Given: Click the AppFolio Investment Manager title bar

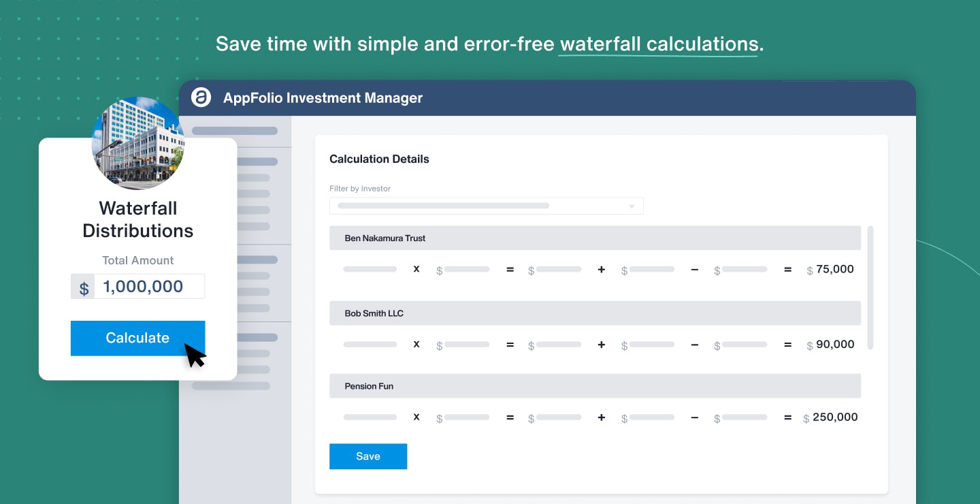Looking at the screenshot, I should pyautogui.click(x=323, y=97).
